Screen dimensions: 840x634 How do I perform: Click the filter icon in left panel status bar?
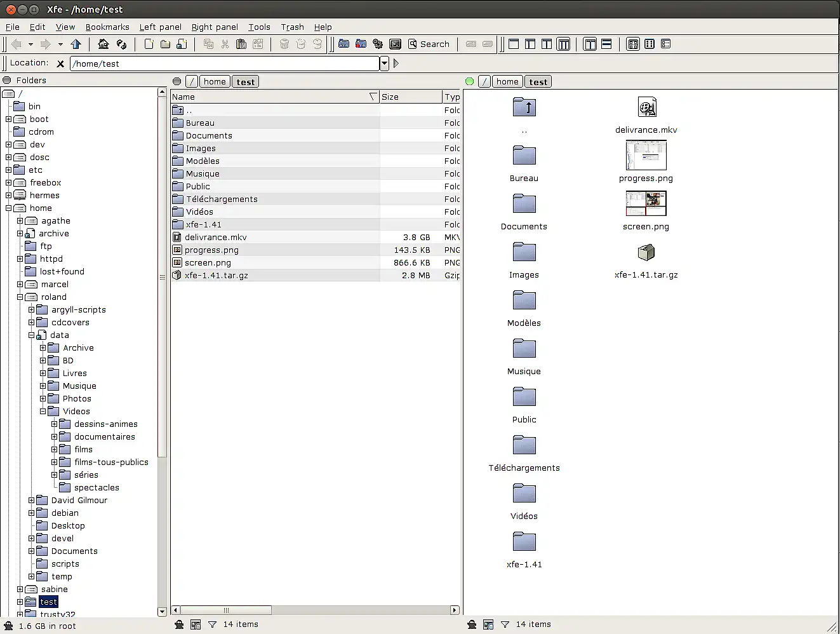212,624
